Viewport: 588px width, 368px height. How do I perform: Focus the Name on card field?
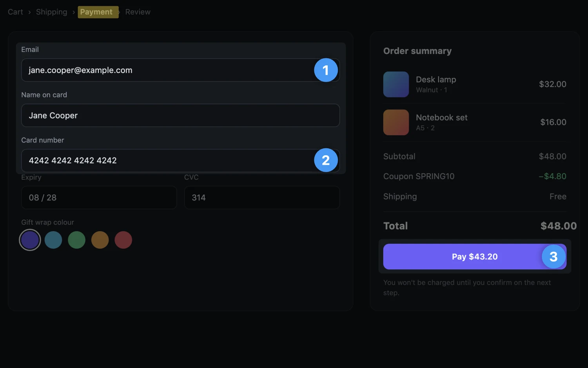pyautogui.click(x=180, y=115)
